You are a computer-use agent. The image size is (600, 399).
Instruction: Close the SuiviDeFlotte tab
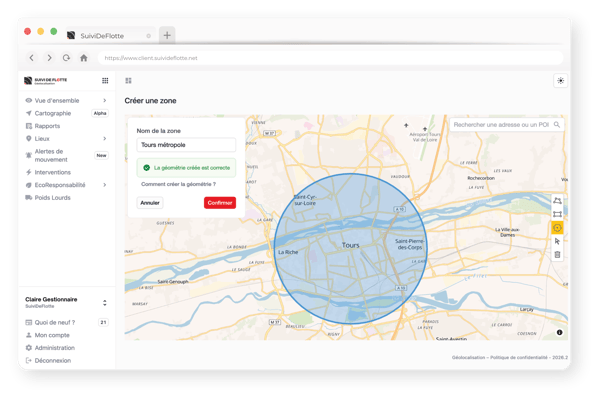tap(148, 36)
